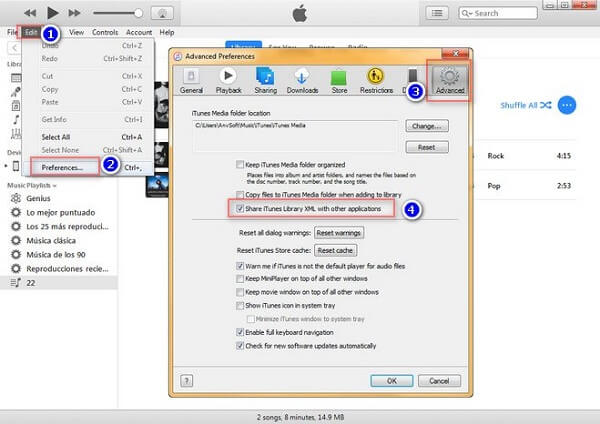Open the View menu
This screenshot has width=600, height=424.
[x=77, y=32]
